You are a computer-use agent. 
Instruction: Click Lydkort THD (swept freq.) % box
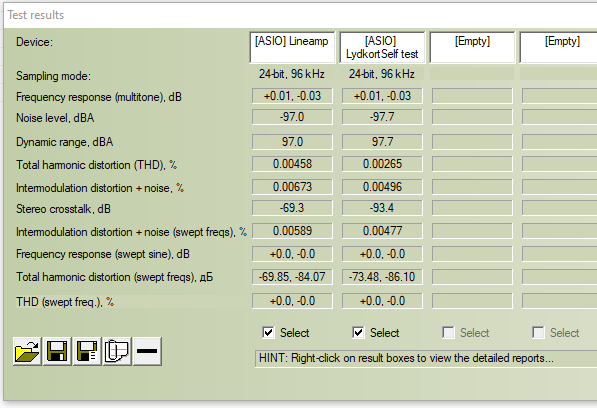382,301
